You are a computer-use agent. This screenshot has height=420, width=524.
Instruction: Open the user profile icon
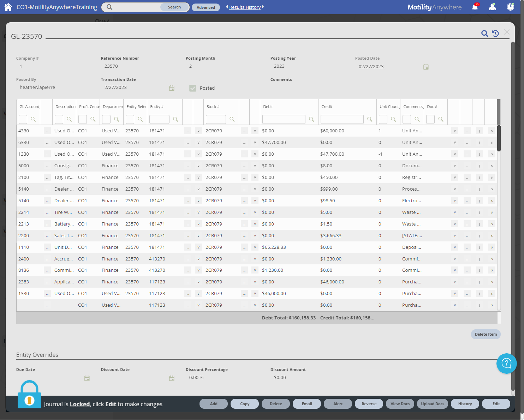[492, 7]
